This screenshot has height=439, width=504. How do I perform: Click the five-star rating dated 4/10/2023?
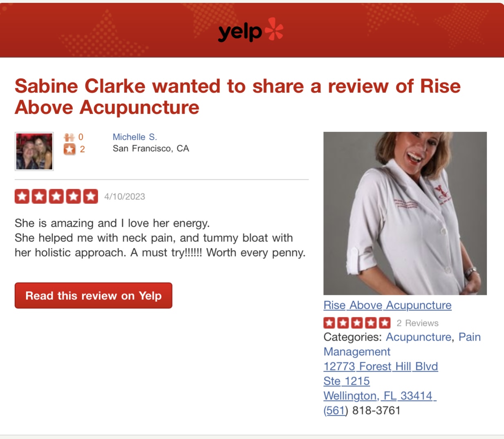(x=56, y=196)
